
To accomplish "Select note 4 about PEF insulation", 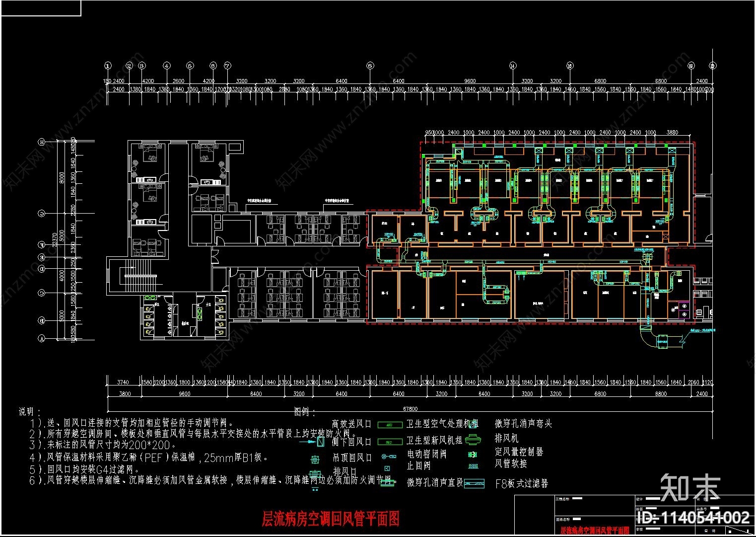I will pos(149,457).
